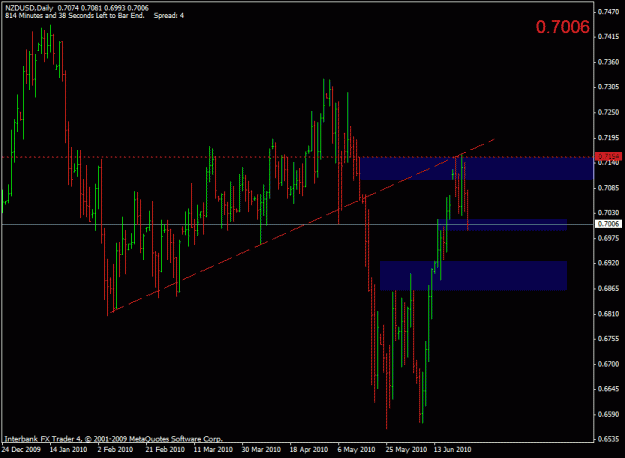
Task: Click the 0.7305 price axis label
Action: [x=608, y=87]
